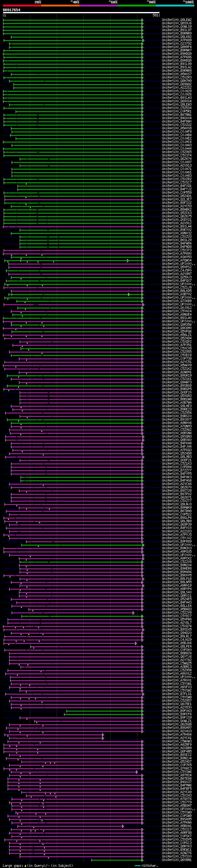Click the last entry UniRef100_Q6V8N1
The image size is (197, 868).
pos(177,860)
